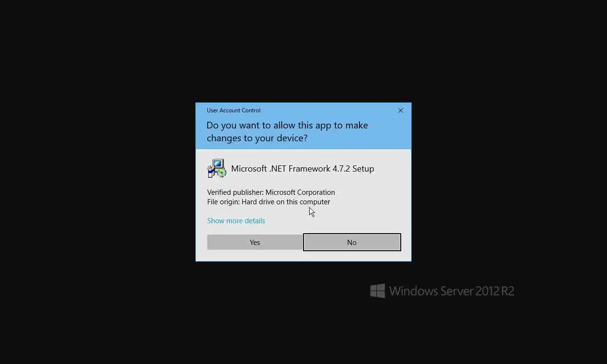The image size is (607, 364).
Task: Click the word 'Setup' in the app name
Action: point(363,169)
